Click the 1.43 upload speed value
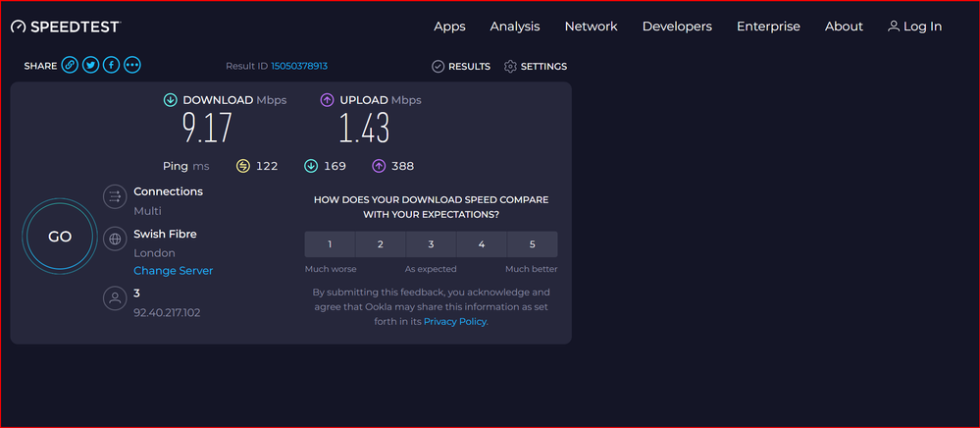Image resolution: width=980 pixels, height=428 pixels. coord(364,128)
